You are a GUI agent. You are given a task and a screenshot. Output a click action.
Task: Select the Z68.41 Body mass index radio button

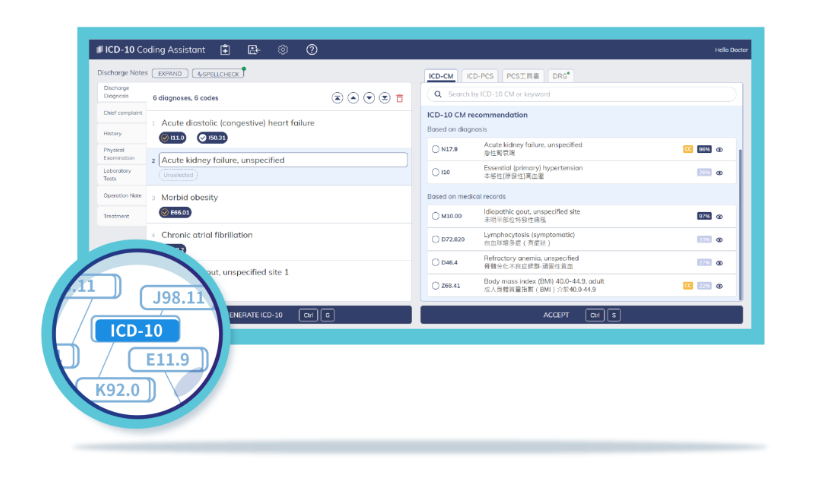(436, 286)
